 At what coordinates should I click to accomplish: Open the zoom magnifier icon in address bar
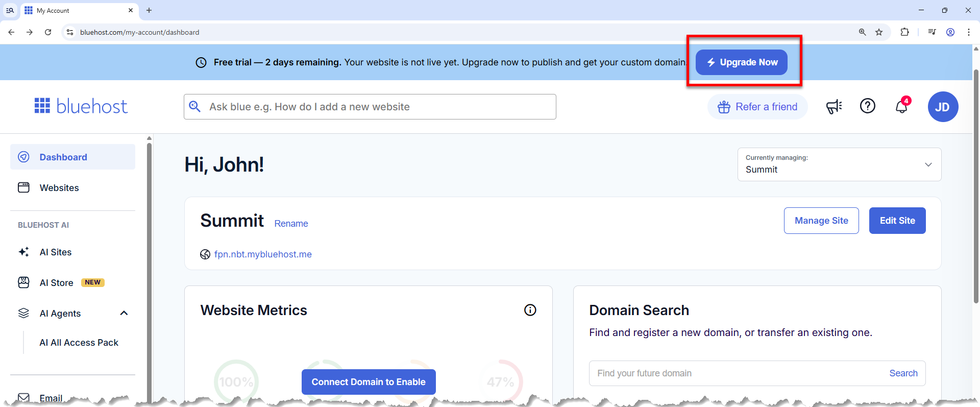coord(862,32)
